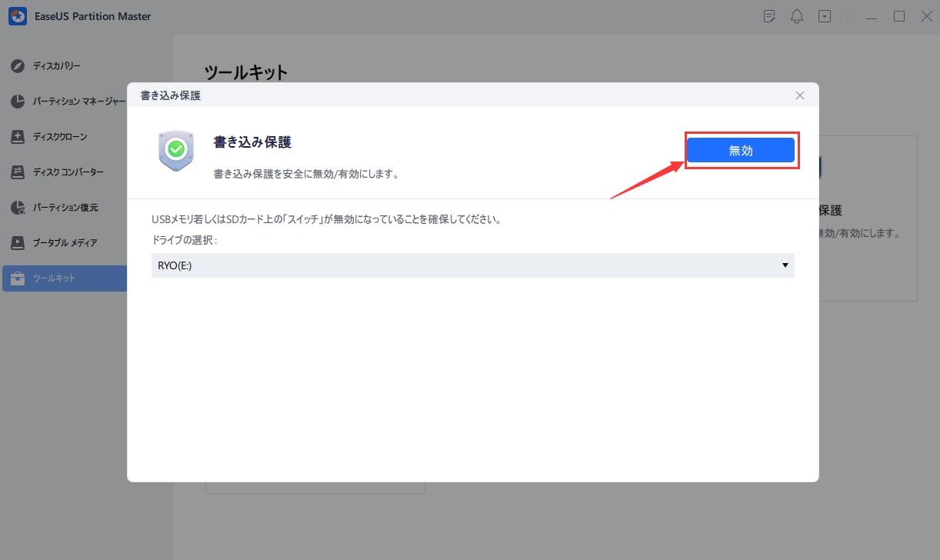Click the ブータブル メディア sidebar icon
940x560 pixels.
18,243
